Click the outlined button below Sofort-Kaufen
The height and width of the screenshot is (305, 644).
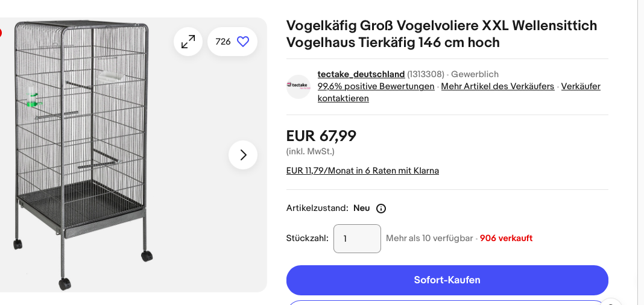tap(447, 303)
